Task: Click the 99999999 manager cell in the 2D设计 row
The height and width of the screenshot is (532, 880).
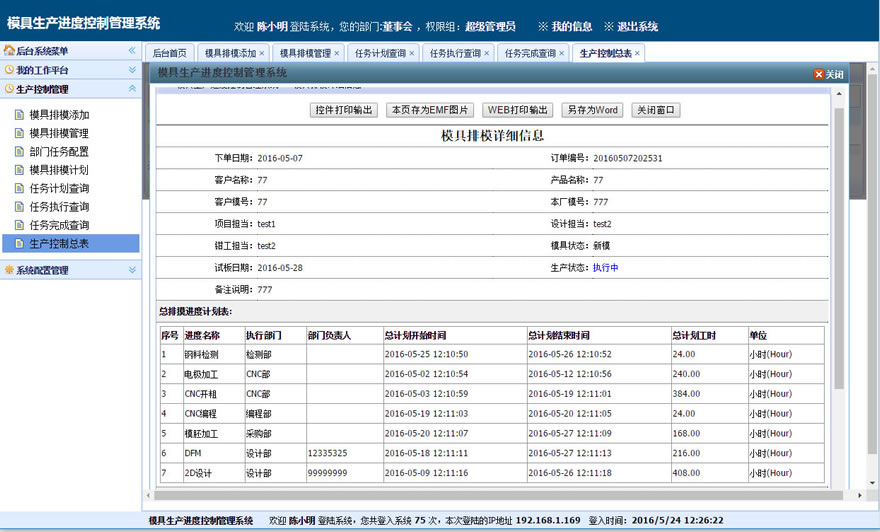Action: point(345,473)
